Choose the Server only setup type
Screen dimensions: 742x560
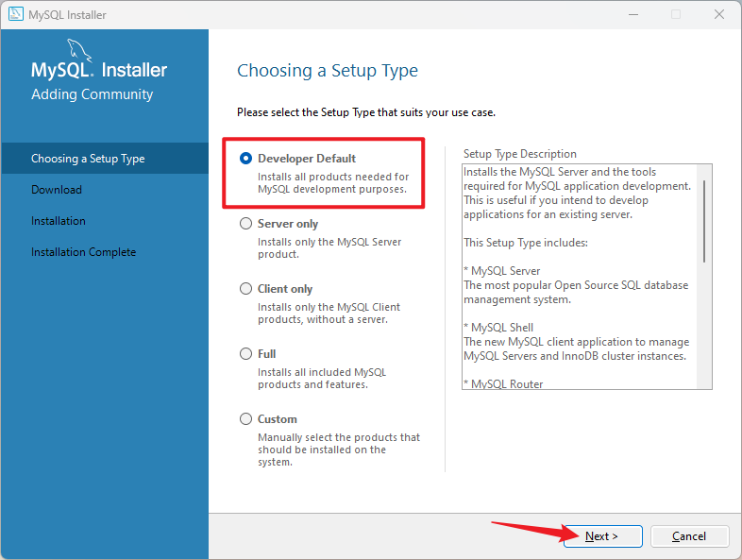[x=246, y=224]
